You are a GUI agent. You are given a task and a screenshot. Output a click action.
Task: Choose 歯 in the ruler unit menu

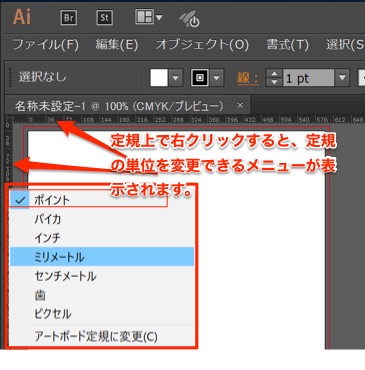(102, 295)
